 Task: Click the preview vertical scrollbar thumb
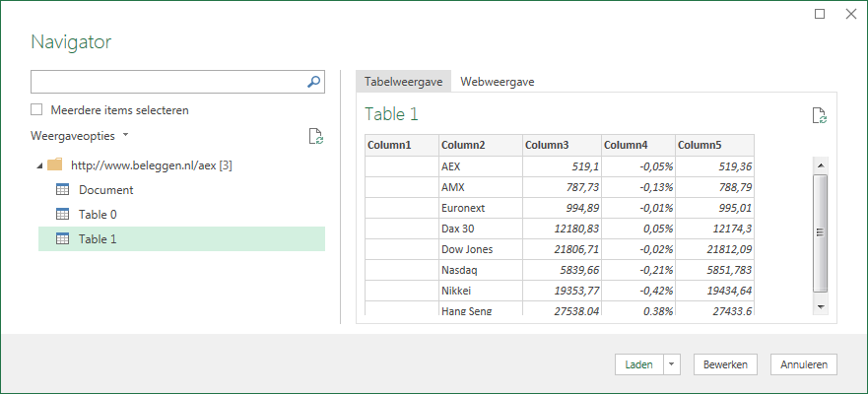click(820, 231)
